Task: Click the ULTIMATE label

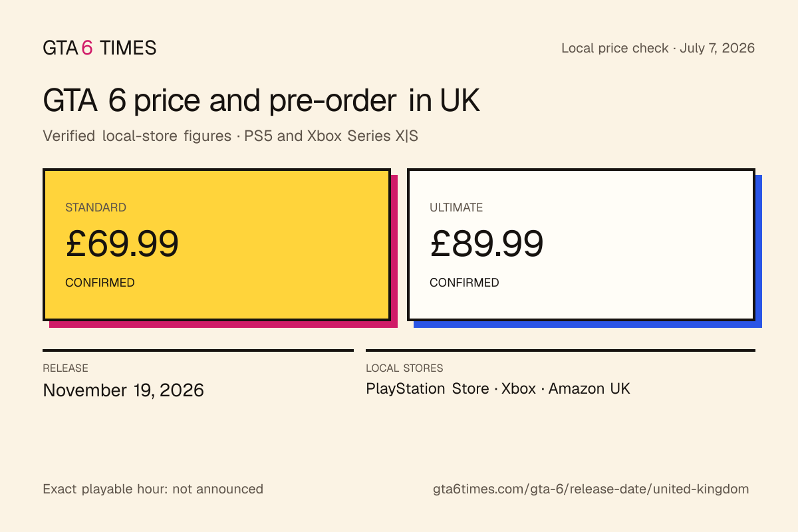Action: 456,207
